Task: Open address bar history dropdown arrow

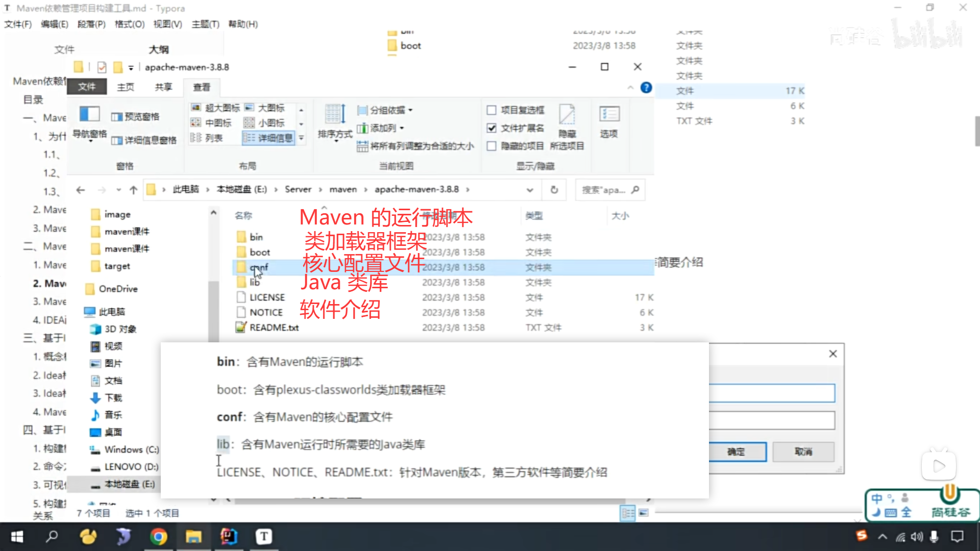Action: tap(530, 190)
